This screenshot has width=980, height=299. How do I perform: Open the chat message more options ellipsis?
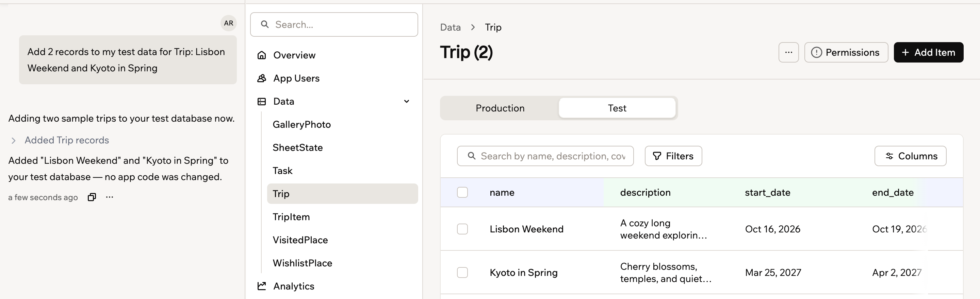pyautogui.click(x=110, y=197)
